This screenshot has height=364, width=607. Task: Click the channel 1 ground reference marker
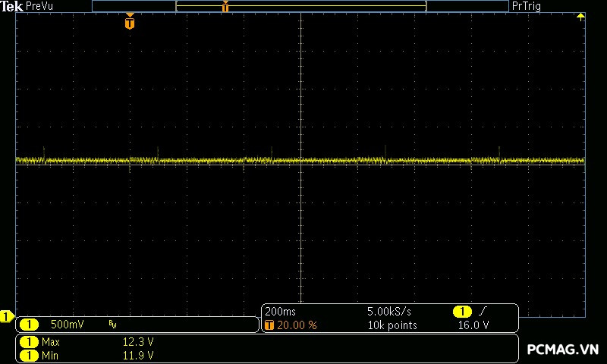(x=7, y=316)
